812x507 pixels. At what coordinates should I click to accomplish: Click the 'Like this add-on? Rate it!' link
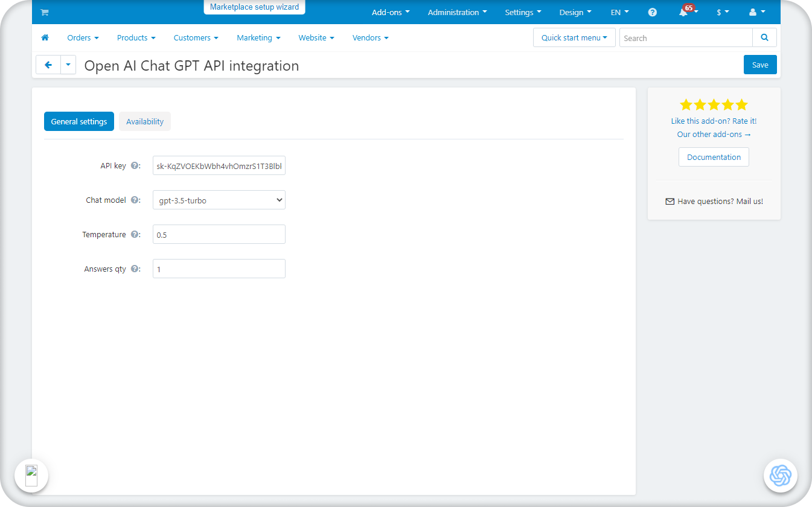tap(714, 121)
